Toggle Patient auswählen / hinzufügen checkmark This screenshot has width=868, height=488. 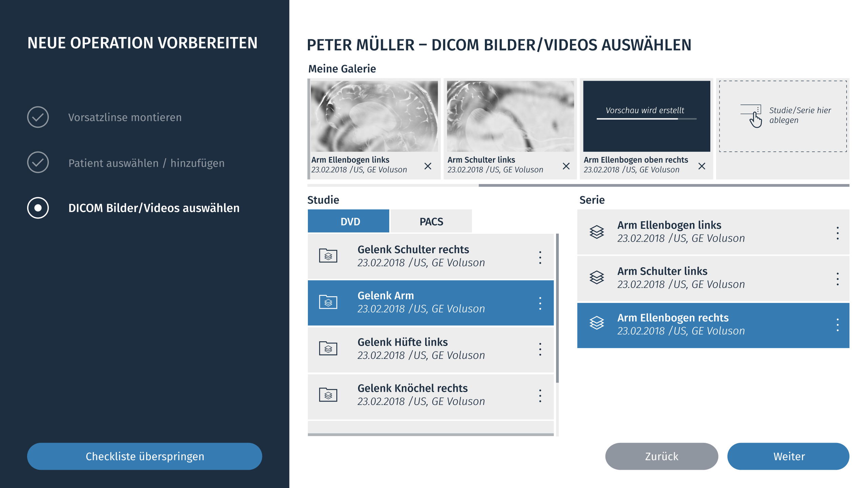(x=38, y=163)
